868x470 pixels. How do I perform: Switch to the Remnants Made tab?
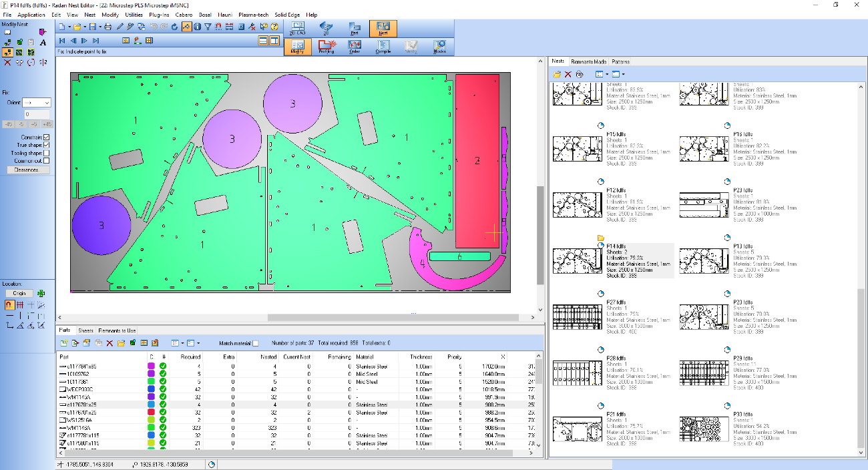tap(588, 61)
